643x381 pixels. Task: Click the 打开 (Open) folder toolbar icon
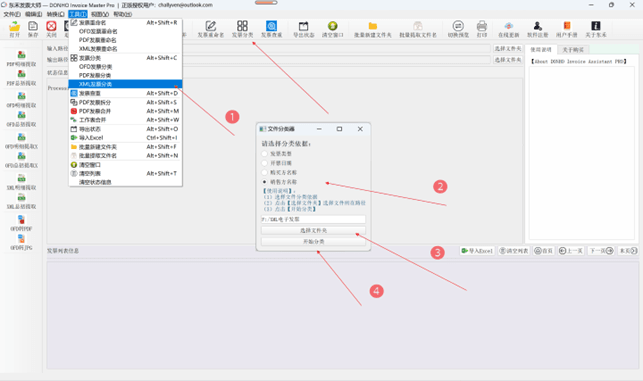(14, 27)
